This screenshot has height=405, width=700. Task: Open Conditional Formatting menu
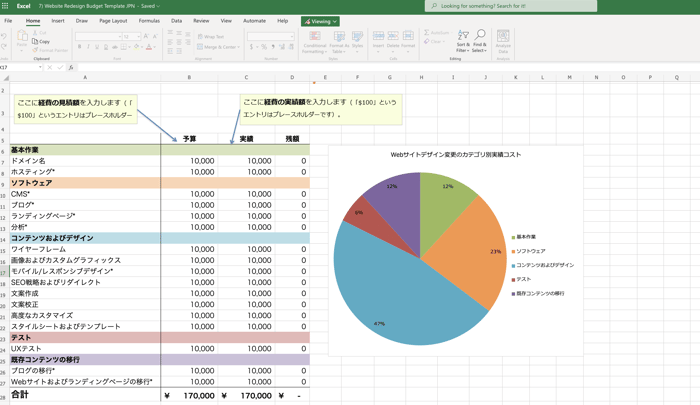[x=315, y=42]
